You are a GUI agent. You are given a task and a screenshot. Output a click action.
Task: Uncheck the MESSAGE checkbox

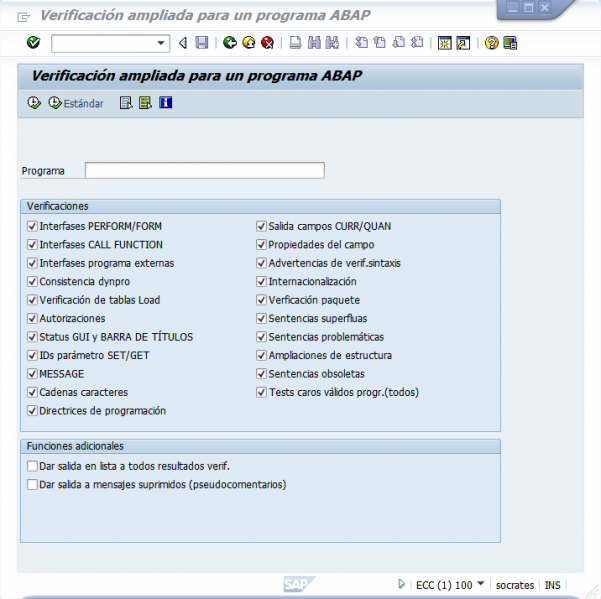tap(32, 374)
